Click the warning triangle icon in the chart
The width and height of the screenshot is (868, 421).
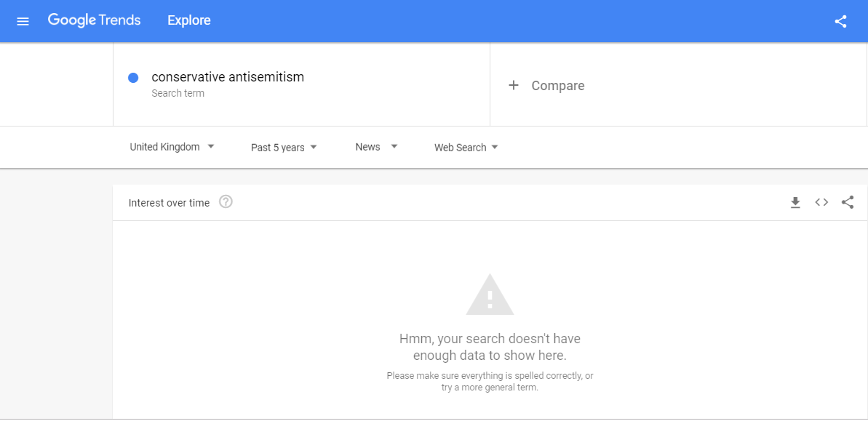[490, 294]
